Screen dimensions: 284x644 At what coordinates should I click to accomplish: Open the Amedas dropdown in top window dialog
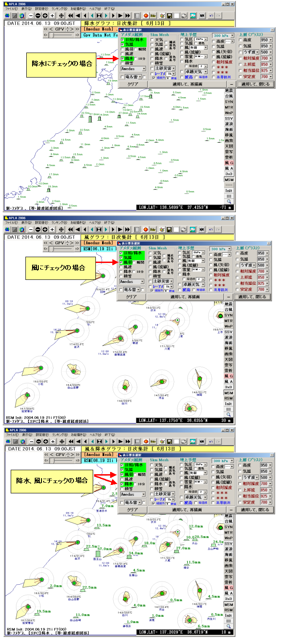(134, 69)
